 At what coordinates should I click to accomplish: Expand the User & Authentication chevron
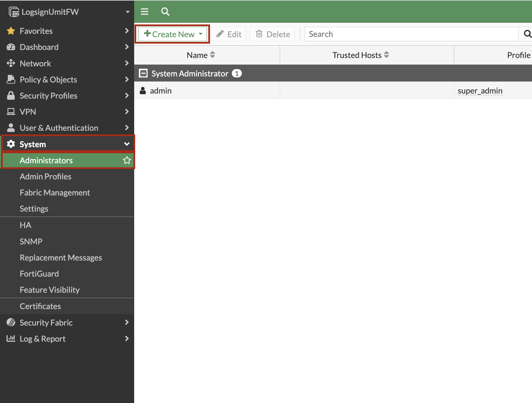[x=127, y=127]
